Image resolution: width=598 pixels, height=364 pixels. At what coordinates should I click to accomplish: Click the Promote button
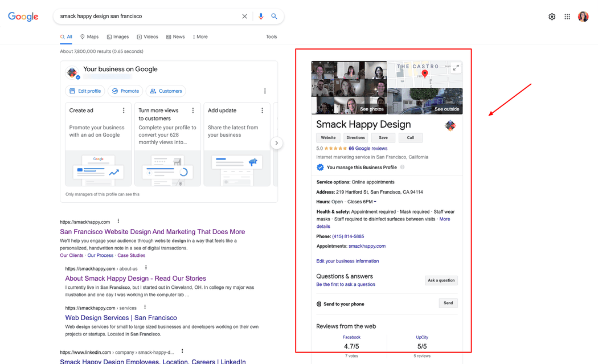coord(125,91)
